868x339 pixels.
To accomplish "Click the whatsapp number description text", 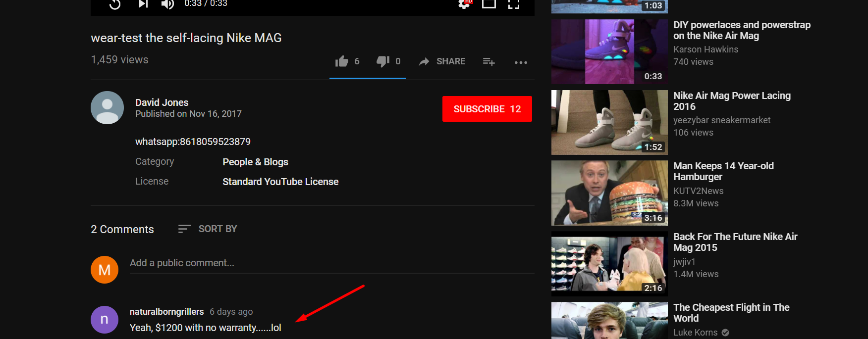I will [x=193, y=142].
